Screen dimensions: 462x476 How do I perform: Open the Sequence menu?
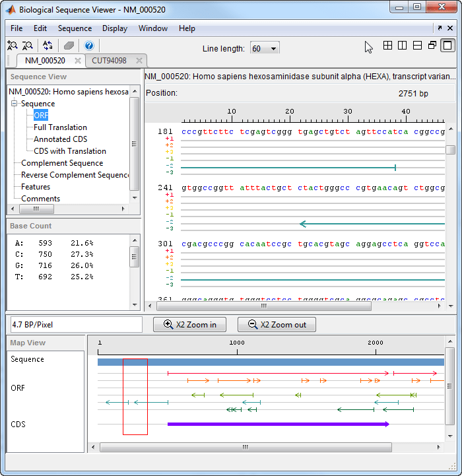(x=75, y=28)
